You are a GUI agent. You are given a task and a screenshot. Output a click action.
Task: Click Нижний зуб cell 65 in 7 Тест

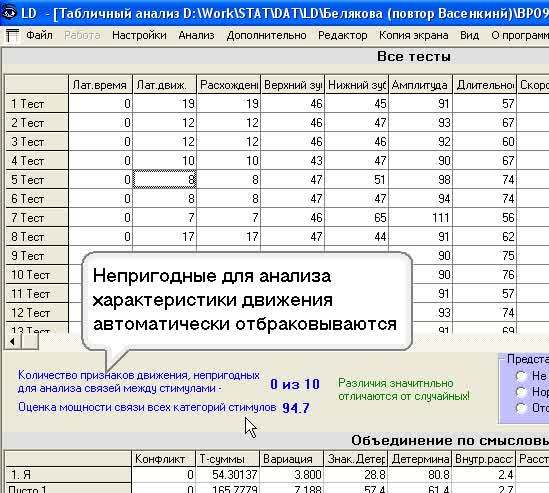click(x=356, y=218)
